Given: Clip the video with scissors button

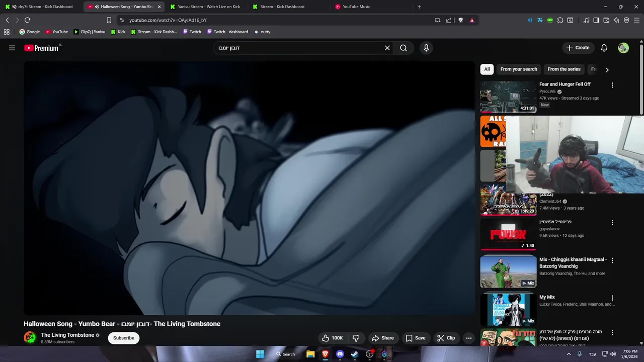Looking at the screenshot, I should point(446,338).
